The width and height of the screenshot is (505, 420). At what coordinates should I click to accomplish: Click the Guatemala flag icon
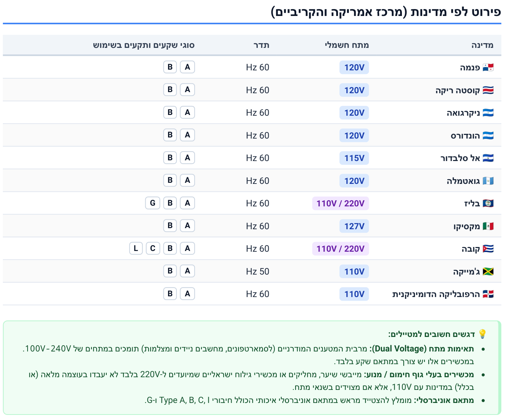click(x=488, y=181)
